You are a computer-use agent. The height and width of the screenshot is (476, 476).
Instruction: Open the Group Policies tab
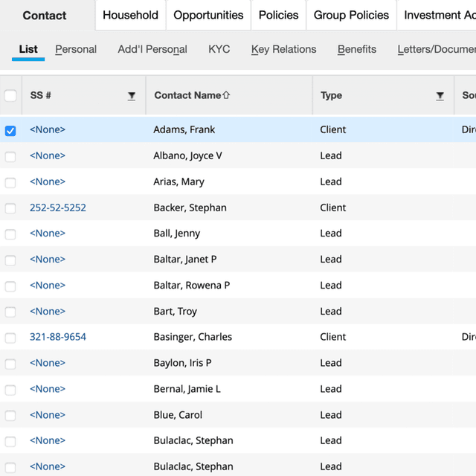click(x=351, y=15)
